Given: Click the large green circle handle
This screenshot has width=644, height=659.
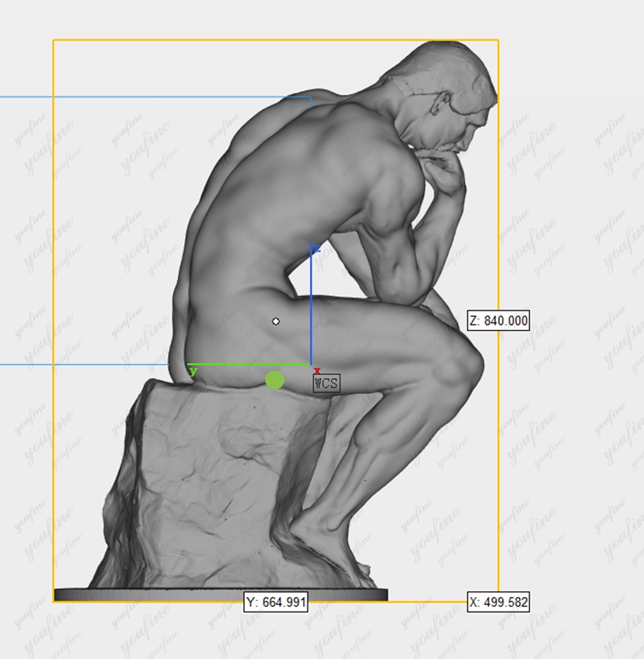Looking at the screenshot, I should tap(275, 380).
